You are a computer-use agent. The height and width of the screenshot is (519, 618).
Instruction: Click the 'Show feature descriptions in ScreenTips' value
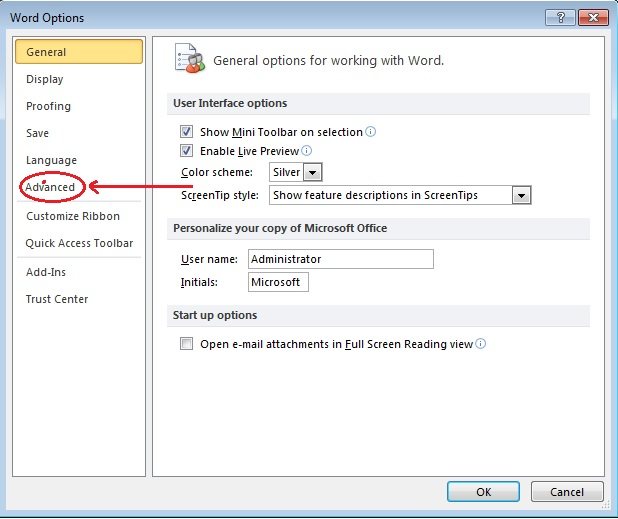coord(375,195)
